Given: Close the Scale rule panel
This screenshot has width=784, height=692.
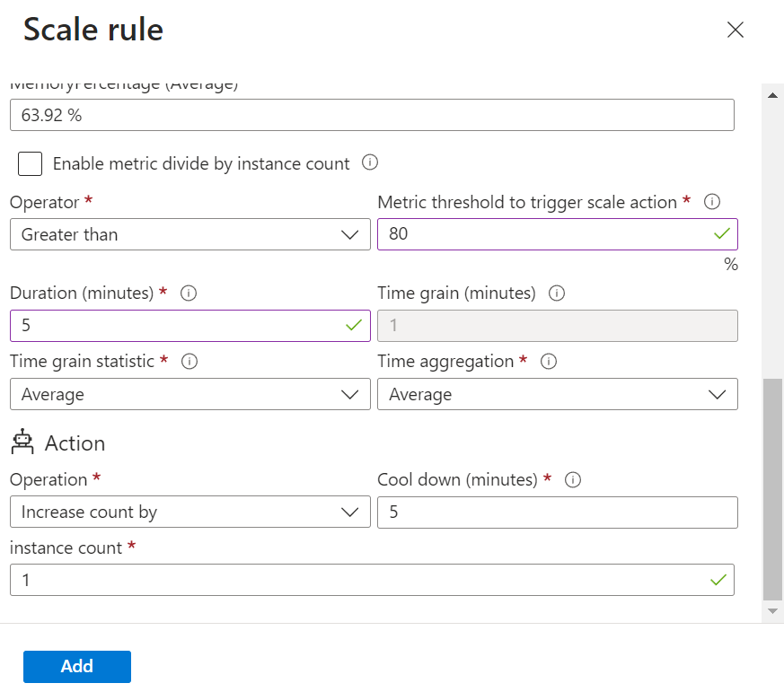Looking at the screenshot, I should 736,30.
